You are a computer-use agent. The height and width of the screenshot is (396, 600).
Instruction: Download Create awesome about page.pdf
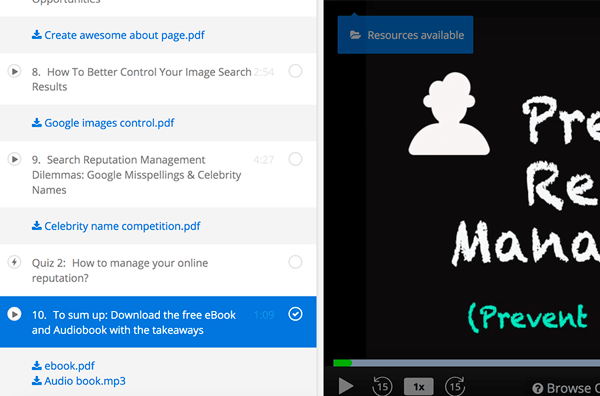pyautogui.click(x=124, y=35)
